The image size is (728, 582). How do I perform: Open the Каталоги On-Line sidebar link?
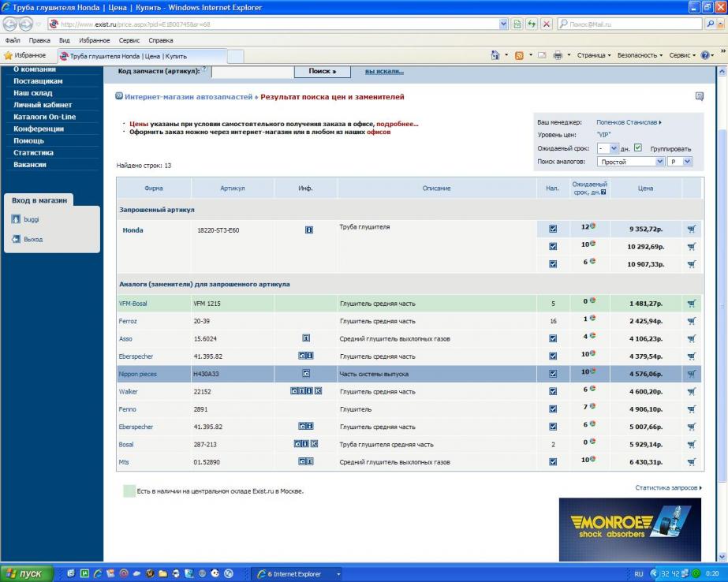(45, 117)
